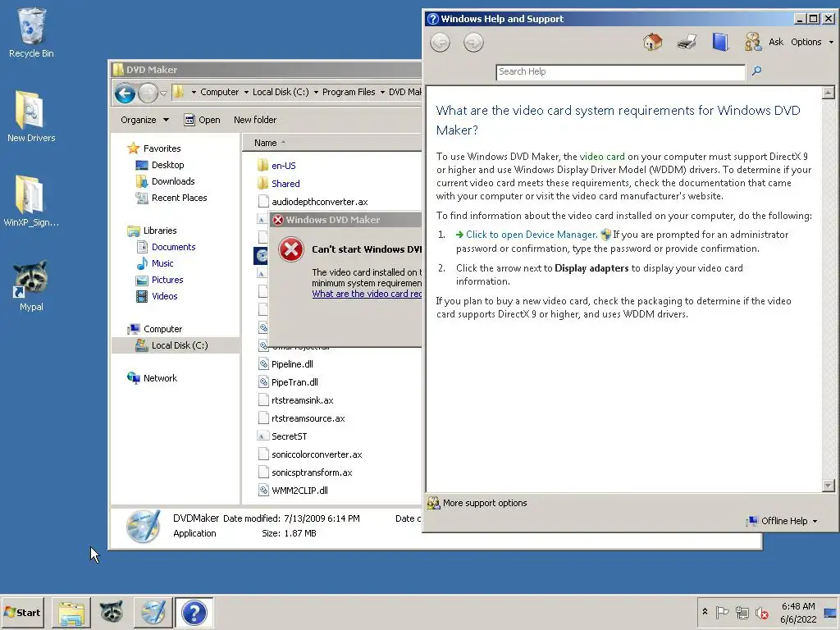
Task: Select Desktop in navigation pane
Action: click(x=167, y=165)
